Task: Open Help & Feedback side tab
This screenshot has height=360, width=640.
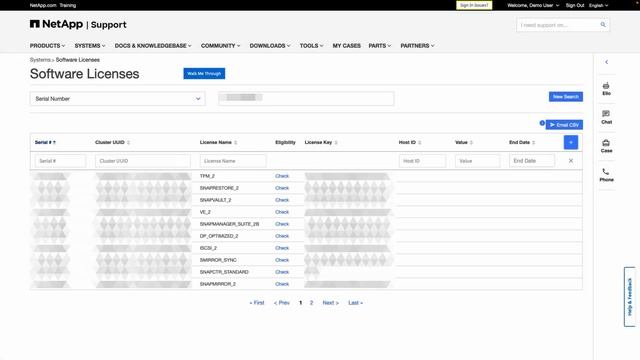Action: click(629, 297)
